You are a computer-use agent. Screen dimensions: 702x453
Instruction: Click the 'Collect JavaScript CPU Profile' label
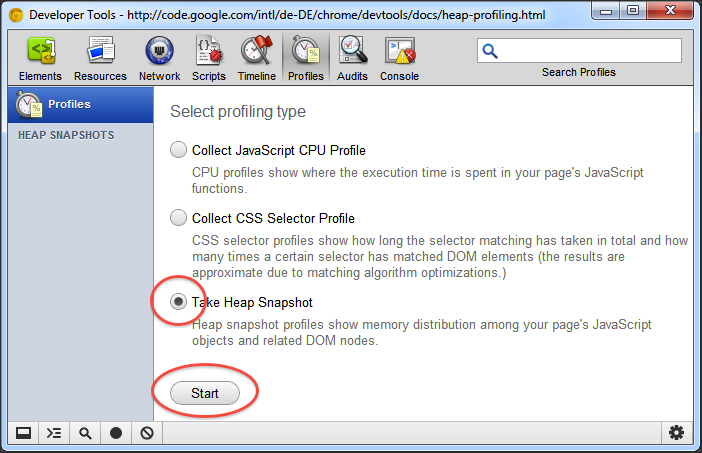pos(278,150)
